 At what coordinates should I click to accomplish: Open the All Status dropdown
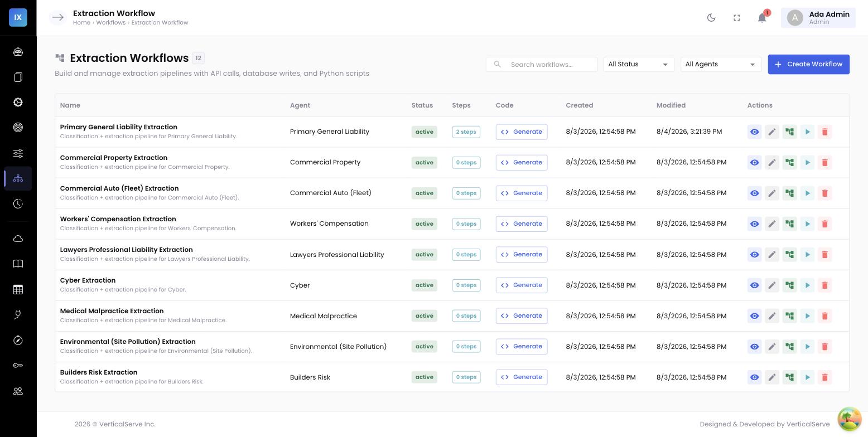coord(639,64)
